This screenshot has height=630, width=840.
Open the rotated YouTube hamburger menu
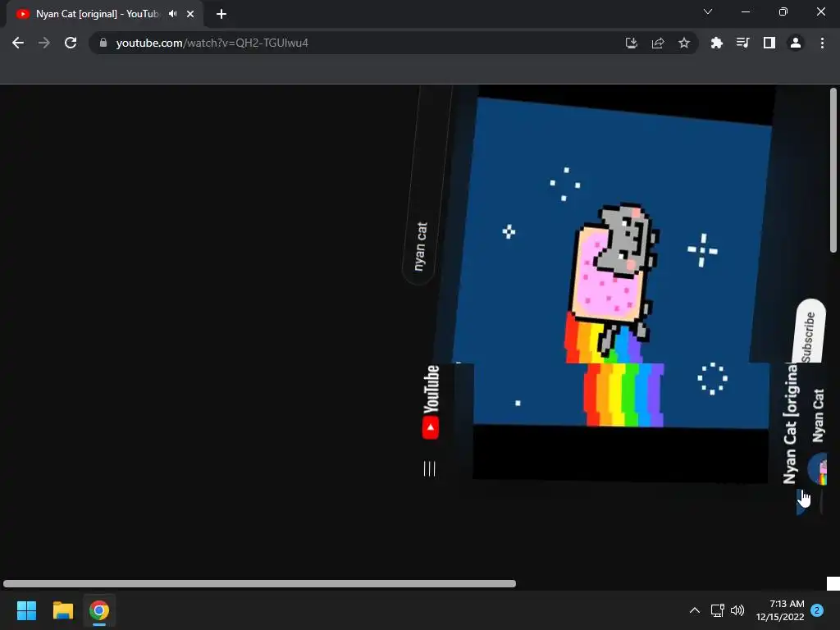pos(430,468)
